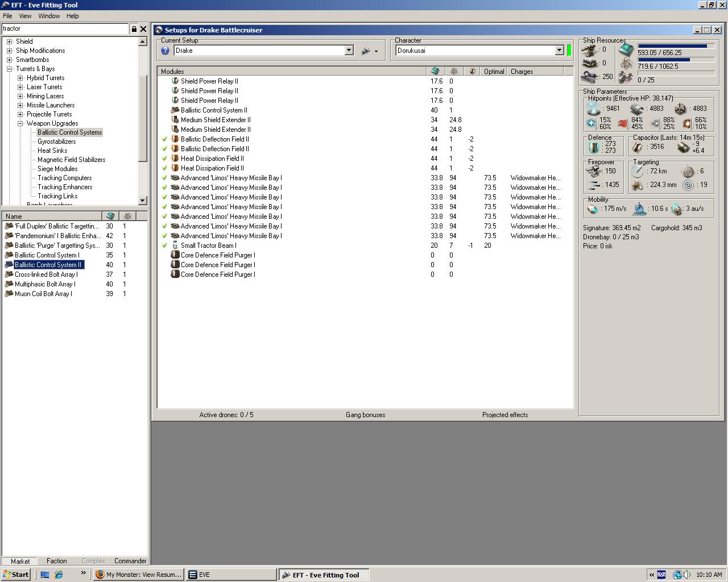Viewport: 728px width, 582px height.
Task: Open the Current Setup dropdown
Action: coord(349,51)
